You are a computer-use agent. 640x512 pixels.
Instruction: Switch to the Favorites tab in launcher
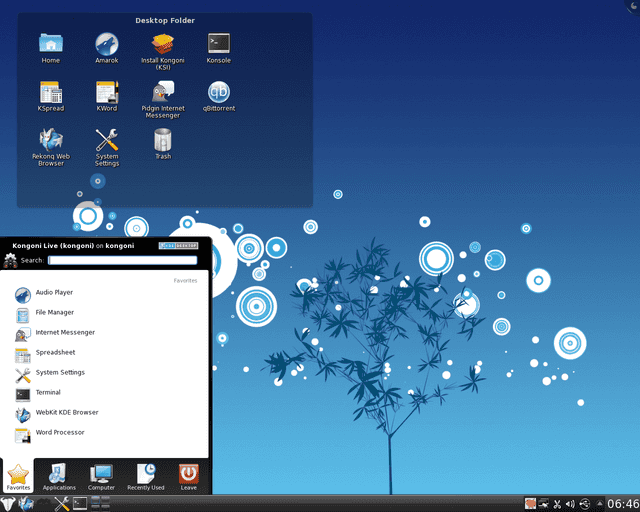18,476
